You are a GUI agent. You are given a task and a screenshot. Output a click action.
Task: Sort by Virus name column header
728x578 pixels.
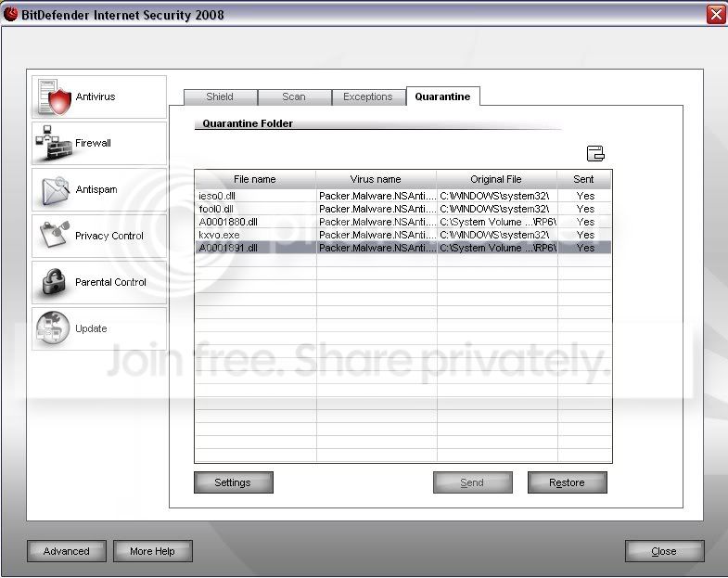pyautogui.click(x=377, y=179)
